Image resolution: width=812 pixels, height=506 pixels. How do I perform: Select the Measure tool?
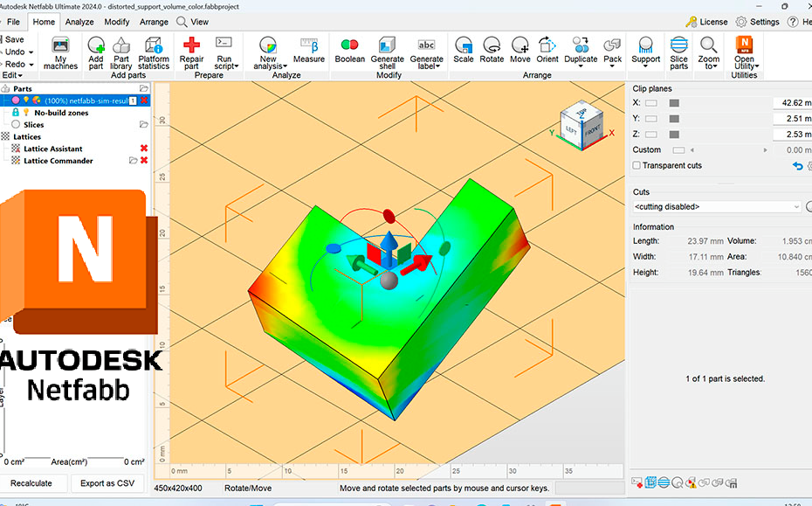[x=309, y=51]
